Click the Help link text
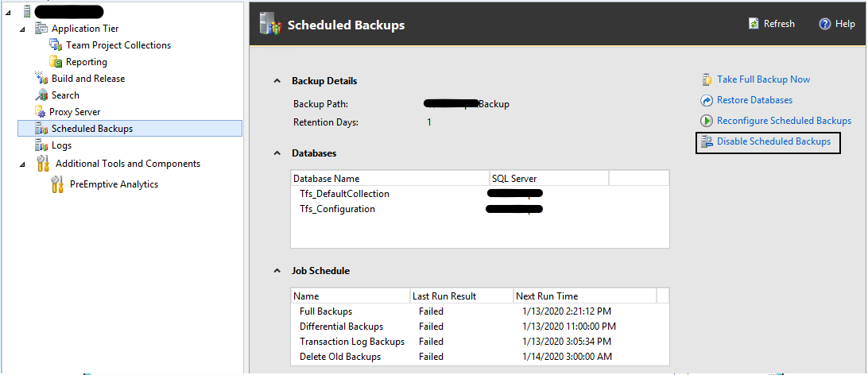The width and height of the screenshot is (868, 375). click(845, 24)
